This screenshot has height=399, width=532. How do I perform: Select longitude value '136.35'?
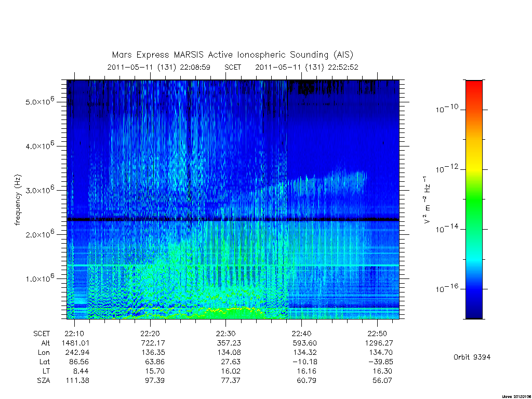point(153,353)
